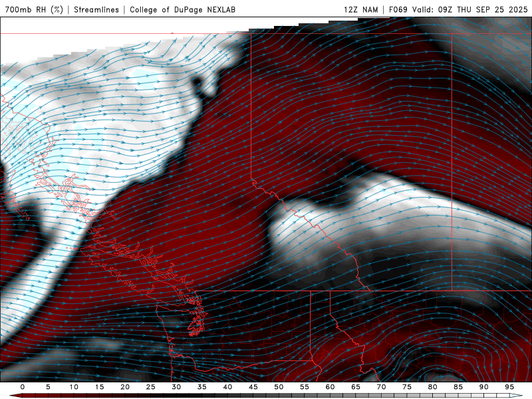Click the 20 label on legend
This screenshot has width=532, height=399.
(x=125, y=387)
